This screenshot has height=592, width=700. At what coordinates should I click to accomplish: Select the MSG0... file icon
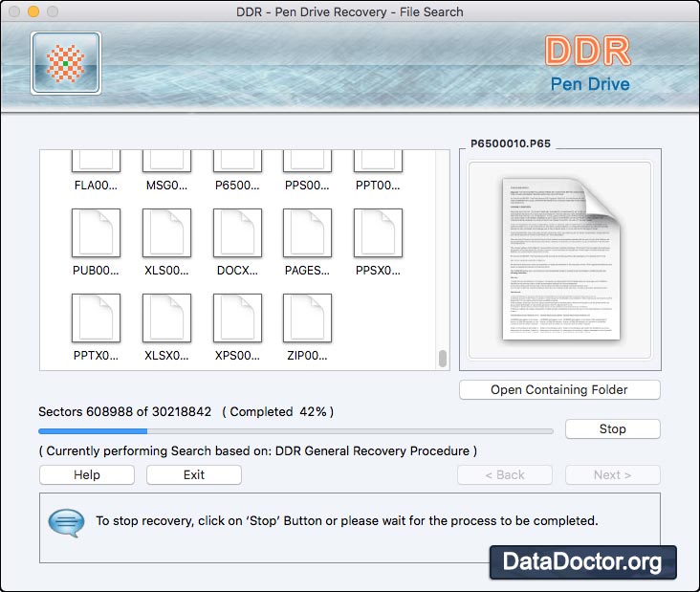(166, 162)
